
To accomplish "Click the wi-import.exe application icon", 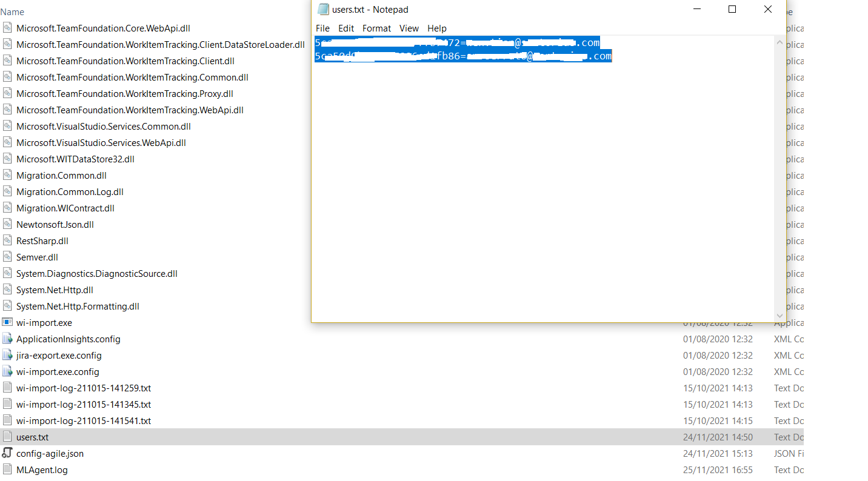I will click(x=8, y=322).
